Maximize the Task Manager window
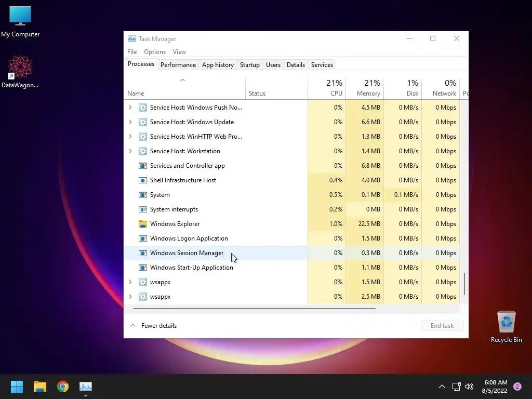The width and height of the screenshot is (532, 399). click(433, 38)
